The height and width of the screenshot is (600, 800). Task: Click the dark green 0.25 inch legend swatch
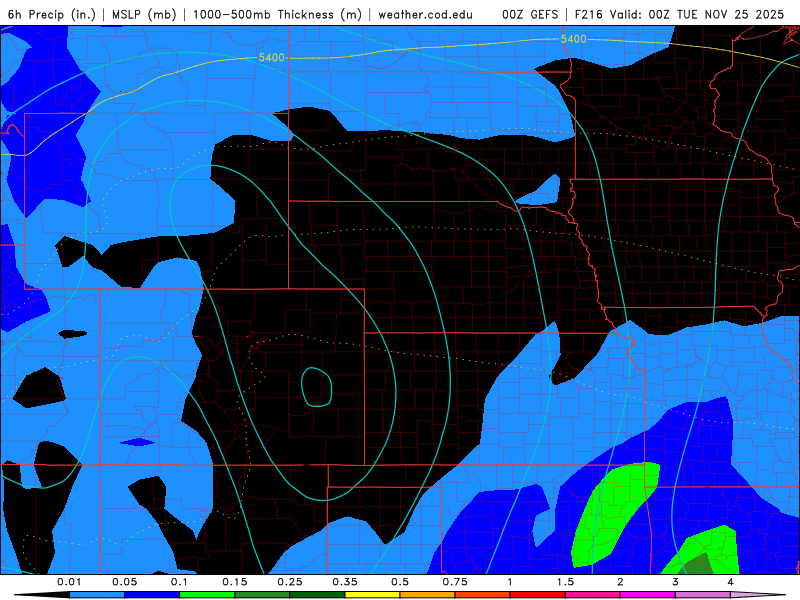(x=317, y=595)
